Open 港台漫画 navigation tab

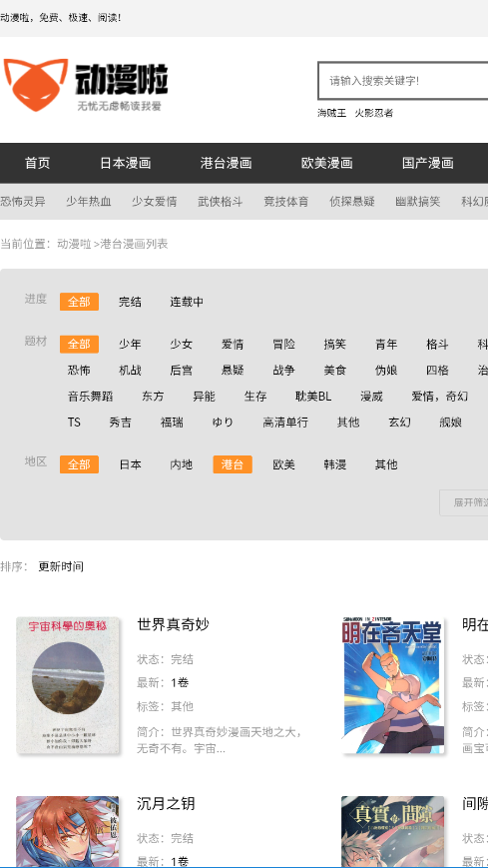coord(227,163)
